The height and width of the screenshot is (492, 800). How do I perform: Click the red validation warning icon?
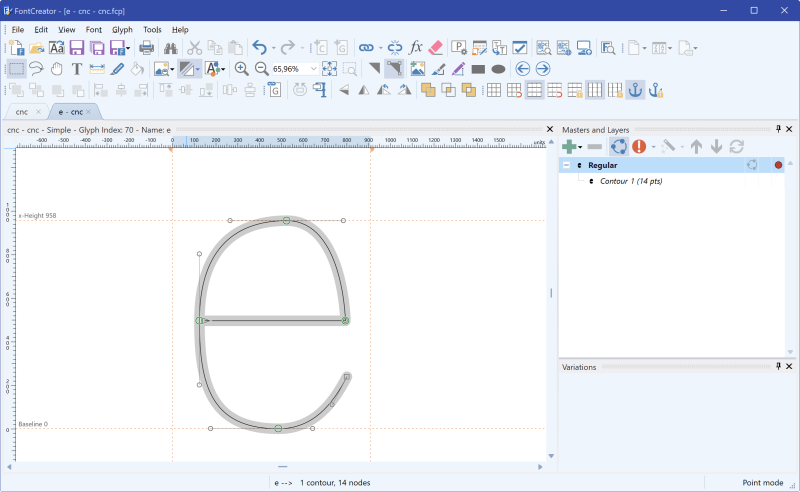(639, 147)
